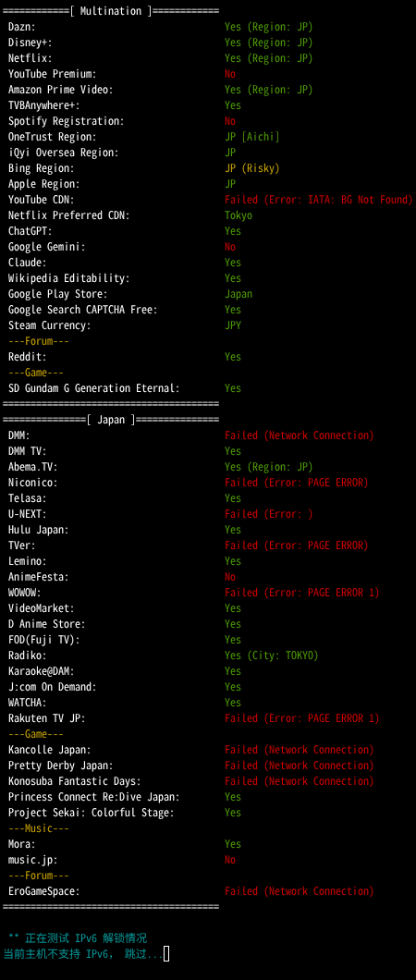Viewport: 416px width, 980px height.
Task: Click the terminal cursor block at the prompt
Action: [x=166, y=953]
